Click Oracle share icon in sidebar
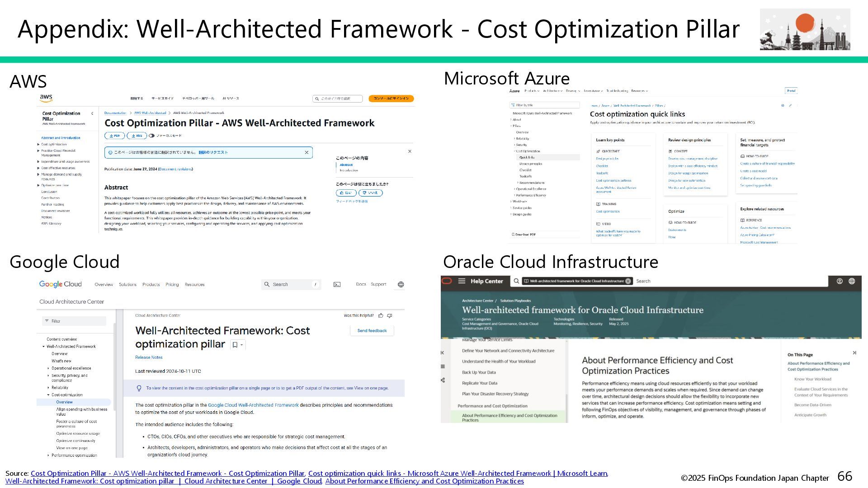868x488 pixels. (443, 380)
